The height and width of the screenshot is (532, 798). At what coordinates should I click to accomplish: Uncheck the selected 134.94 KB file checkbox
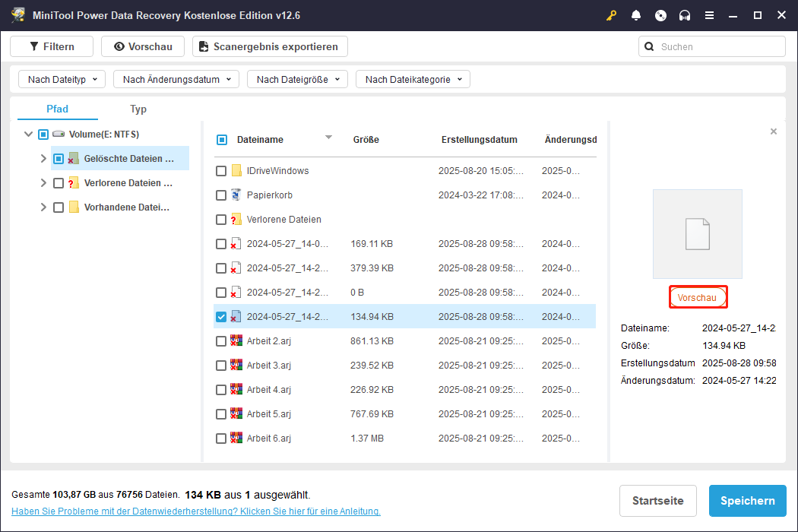pos(221,317)
